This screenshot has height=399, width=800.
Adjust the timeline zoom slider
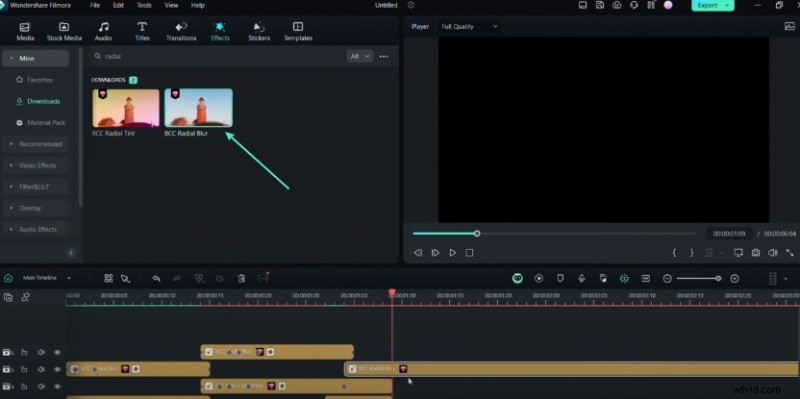[x=718, y=279]
